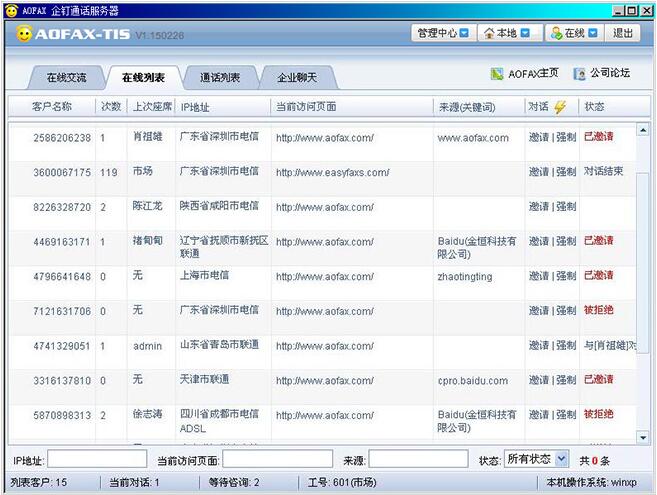Screen dimensions: 657x495
Task: Click the 公司论坛 forum icon
Action: [x=579, y=74]
